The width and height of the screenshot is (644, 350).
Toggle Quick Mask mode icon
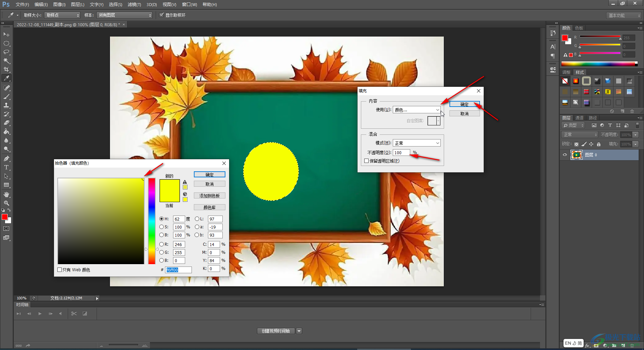click(6, 229)
